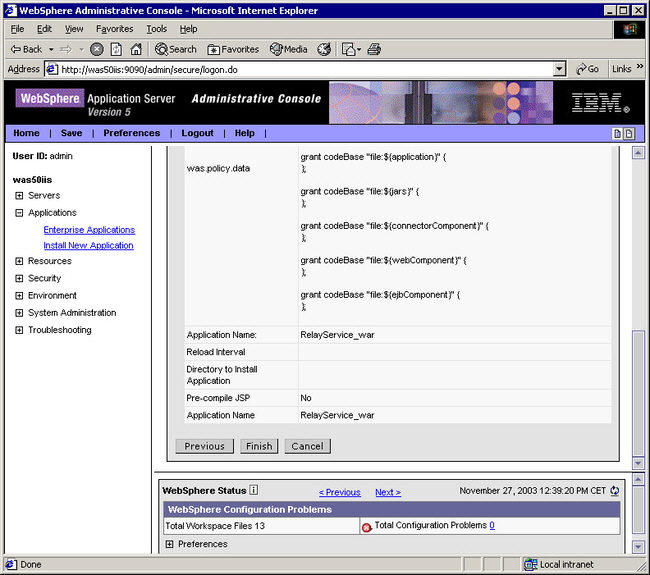Open the View menu
650x575 pixels.
74,29
